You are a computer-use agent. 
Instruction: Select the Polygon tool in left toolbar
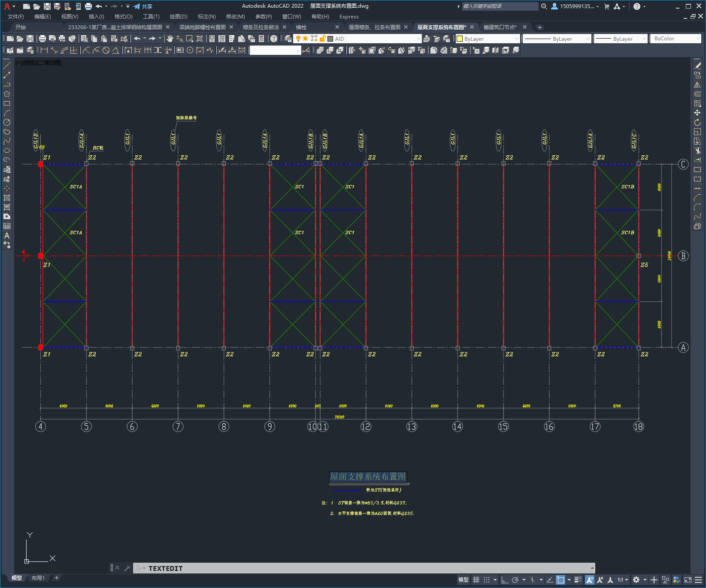[x=7, y=94]
